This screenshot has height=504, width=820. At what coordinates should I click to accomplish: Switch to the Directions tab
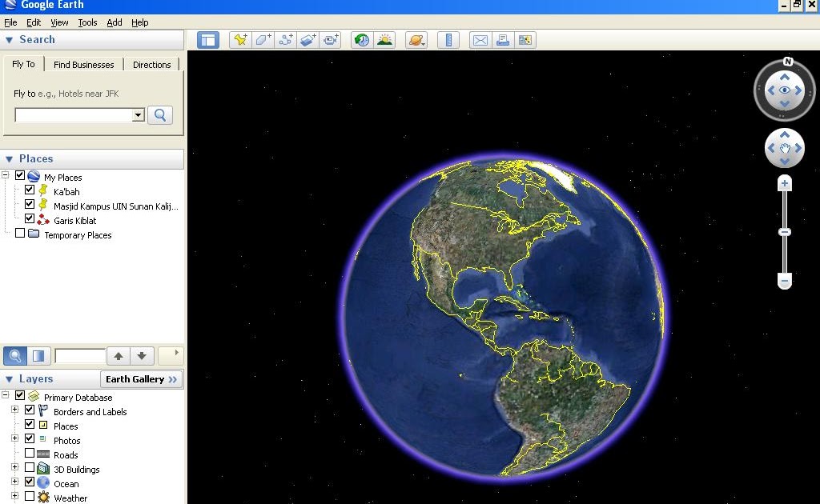tap(151, 65)
